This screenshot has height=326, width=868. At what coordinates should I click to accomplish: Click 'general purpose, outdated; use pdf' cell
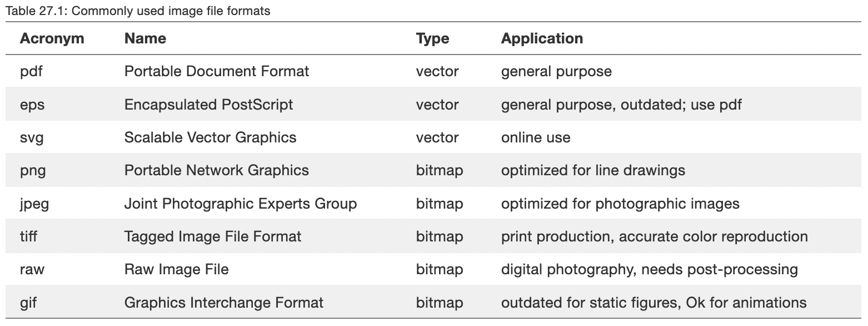[x=621, y=105]
